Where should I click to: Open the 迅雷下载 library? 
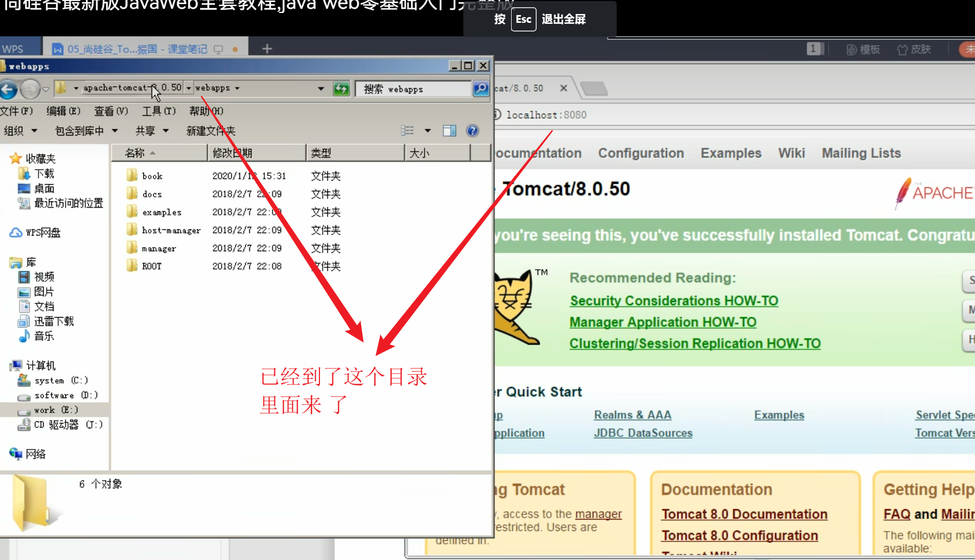[x=46, y=321]
